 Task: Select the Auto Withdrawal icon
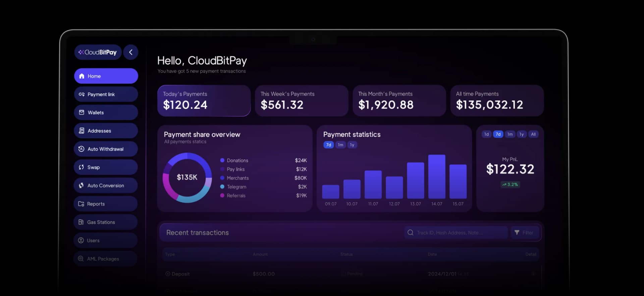81,149
